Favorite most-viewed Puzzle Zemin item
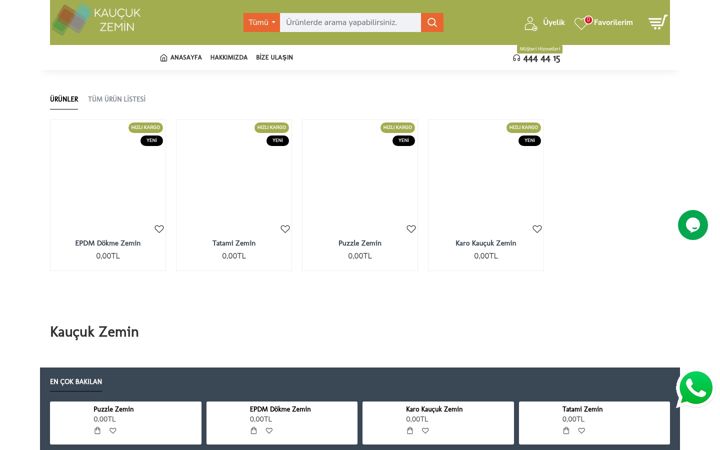 tap(113, 430)
